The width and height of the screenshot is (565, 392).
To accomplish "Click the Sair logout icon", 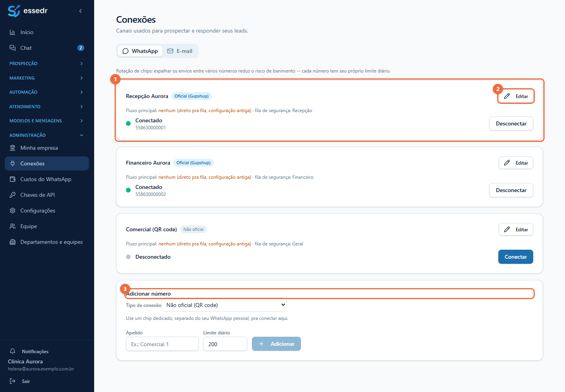I will [x=13, y=381].
